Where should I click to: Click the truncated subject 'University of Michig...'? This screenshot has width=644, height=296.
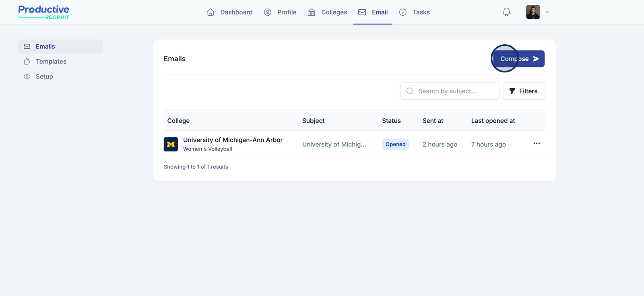[x=334, y=144]
